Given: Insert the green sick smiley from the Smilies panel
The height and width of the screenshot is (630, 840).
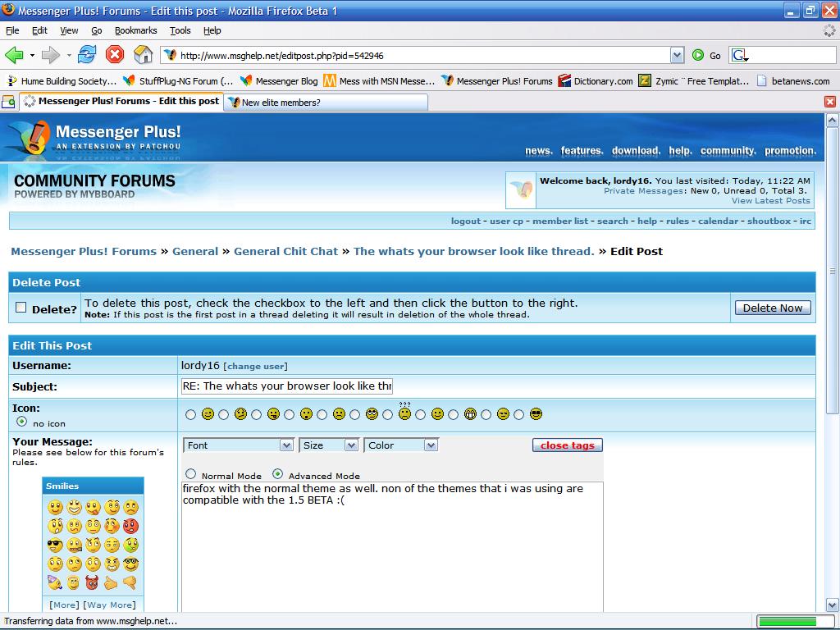Looking at the screenshot, I should [x=130, y=546].
